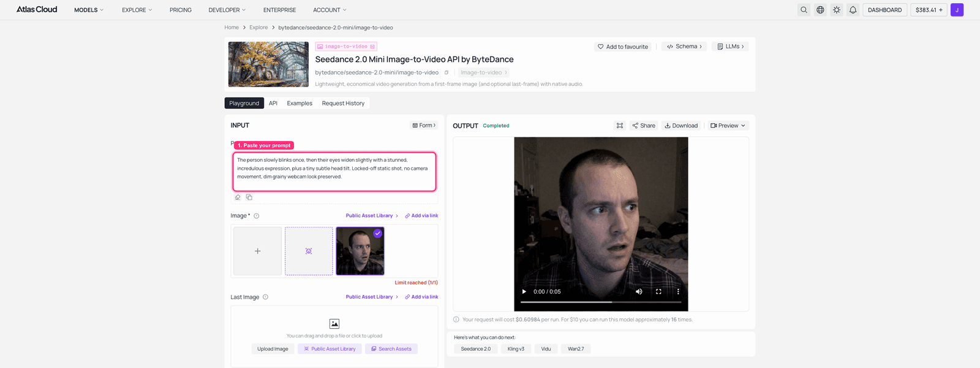The image size is (980, 368).
Task: Select the Vidu suggestion chip
Action: pos(546,349)
